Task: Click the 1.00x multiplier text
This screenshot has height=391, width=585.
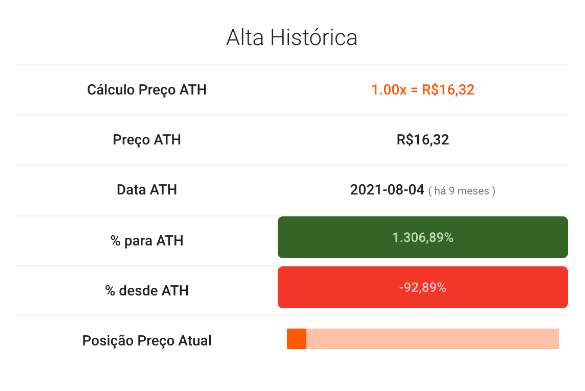Action: [x=388, y=90]
